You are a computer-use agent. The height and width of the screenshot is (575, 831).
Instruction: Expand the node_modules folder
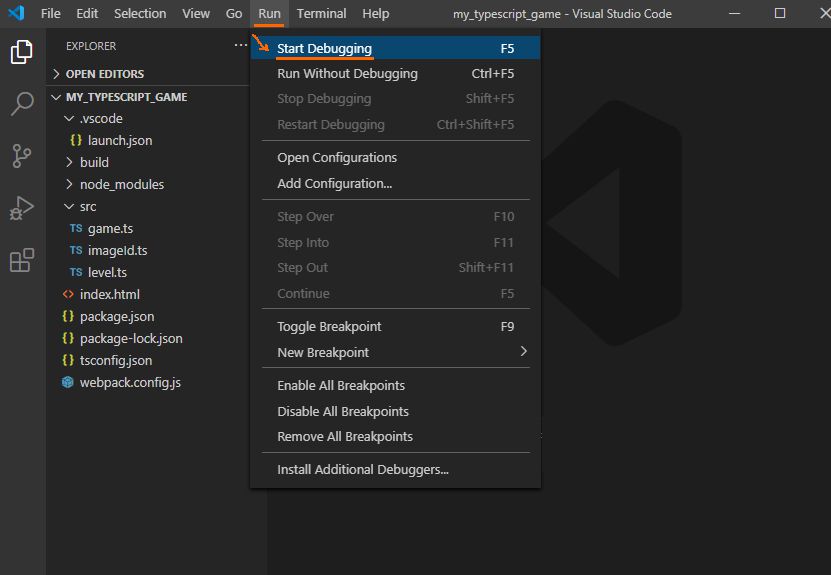(121, 184)
